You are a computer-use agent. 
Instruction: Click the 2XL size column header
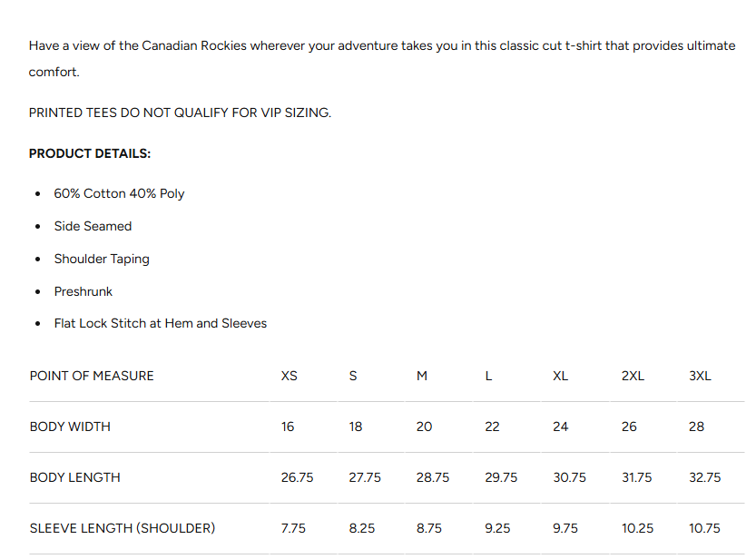pyautogui.click(x=633, y=376)
